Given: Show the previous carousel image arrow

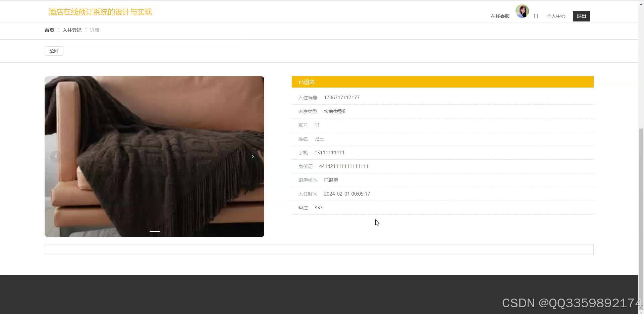Looking at the screenshot, I should tap(56, 156).
